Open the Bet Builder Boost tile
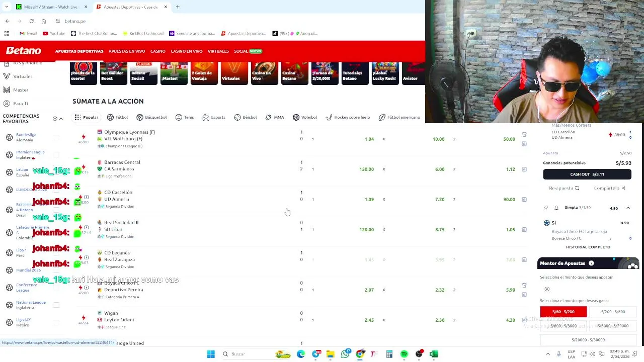Screen dimensions: 644x362 pyautogui.click(x=113, y=72)
